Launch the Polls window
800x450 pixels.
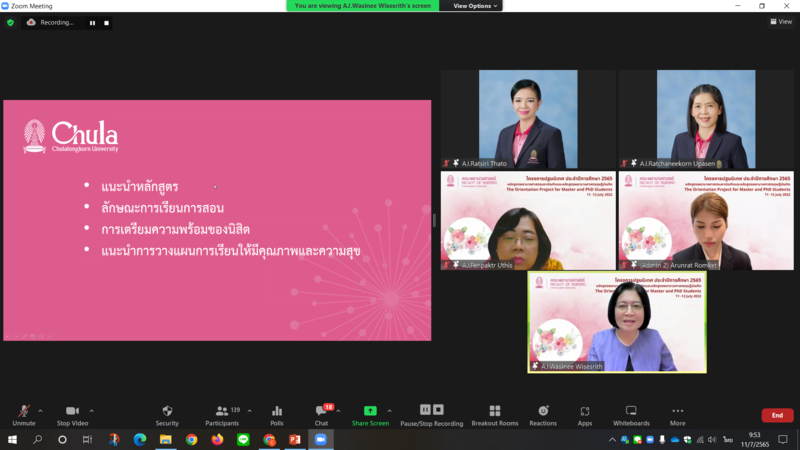pyautogui.click(x=277, y=414)
